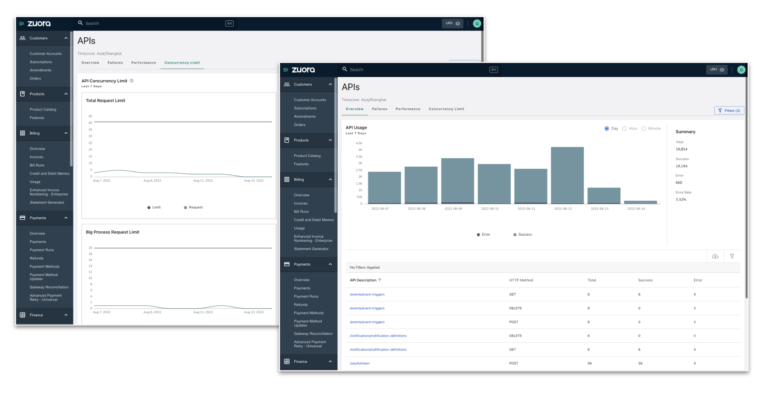The image size is (768, 406).
Task: Open the /oauth/token API link
Action: pyautogui.click(x=360, y=364)
